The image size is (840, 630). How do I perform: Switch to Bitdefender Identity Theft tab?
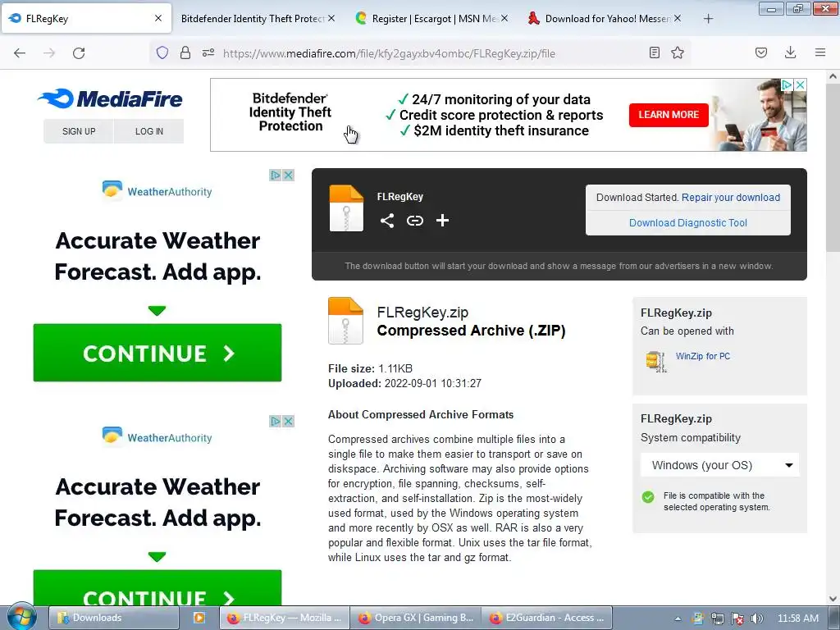(253, 19)
